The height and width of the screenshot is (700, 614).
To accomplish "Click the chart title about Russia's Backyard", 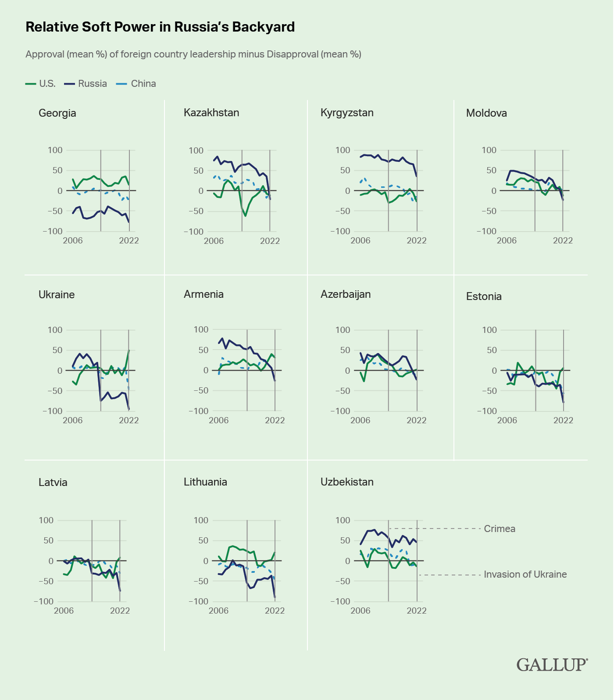I will [x=160, y=27].
